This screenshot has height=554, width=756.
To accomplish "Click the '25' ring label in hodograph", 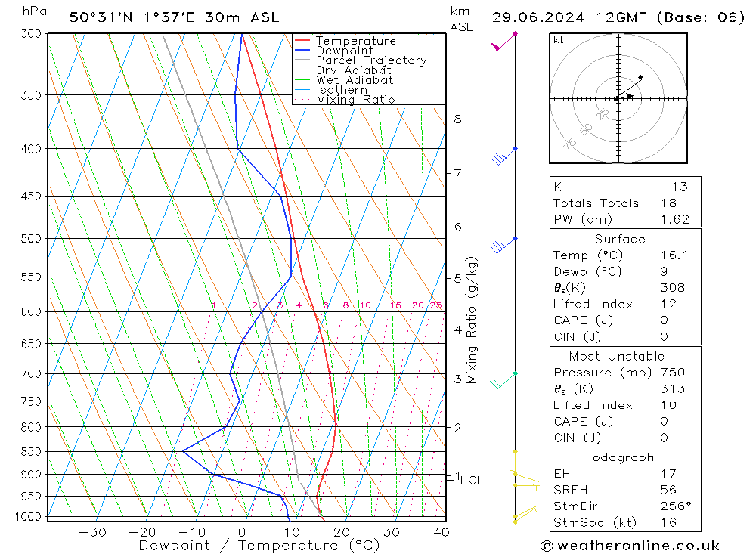I will coord(603,114).
